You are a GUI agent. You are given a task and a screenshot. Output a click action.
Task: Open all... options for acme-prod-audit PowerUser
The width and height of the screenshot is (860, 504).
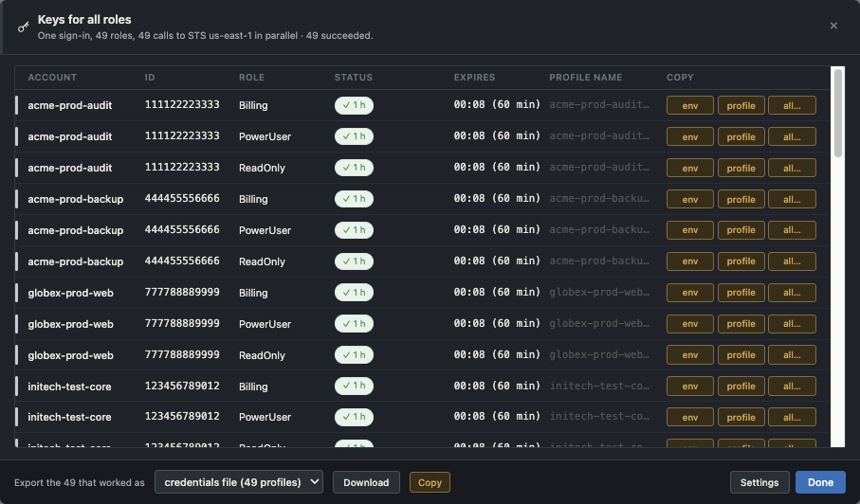pos(792,137)
